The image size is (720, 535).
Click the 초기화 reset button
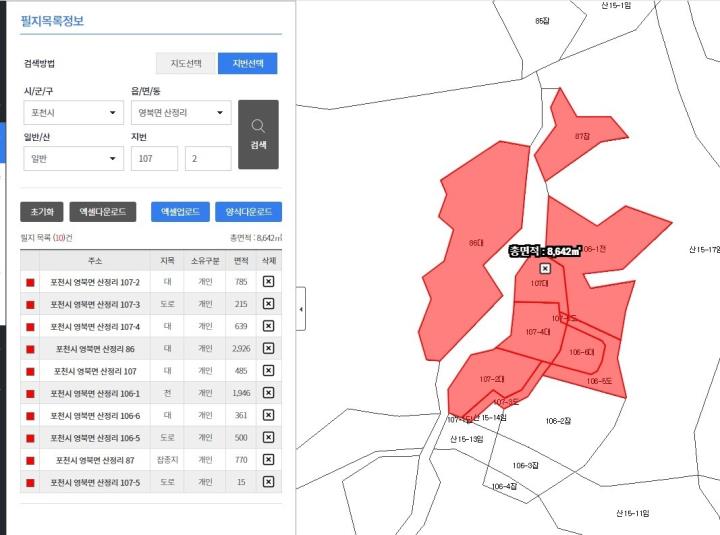(42, 212)
